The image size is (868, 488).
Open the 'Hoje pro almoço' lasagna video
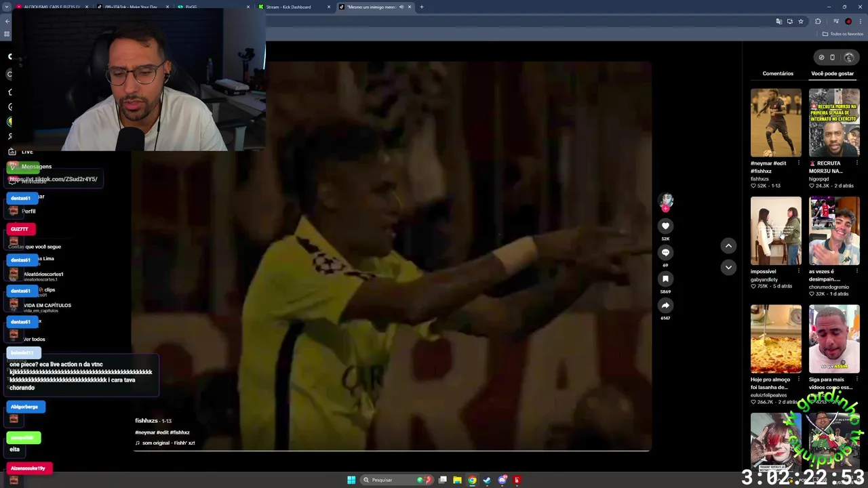click(776, 339)
